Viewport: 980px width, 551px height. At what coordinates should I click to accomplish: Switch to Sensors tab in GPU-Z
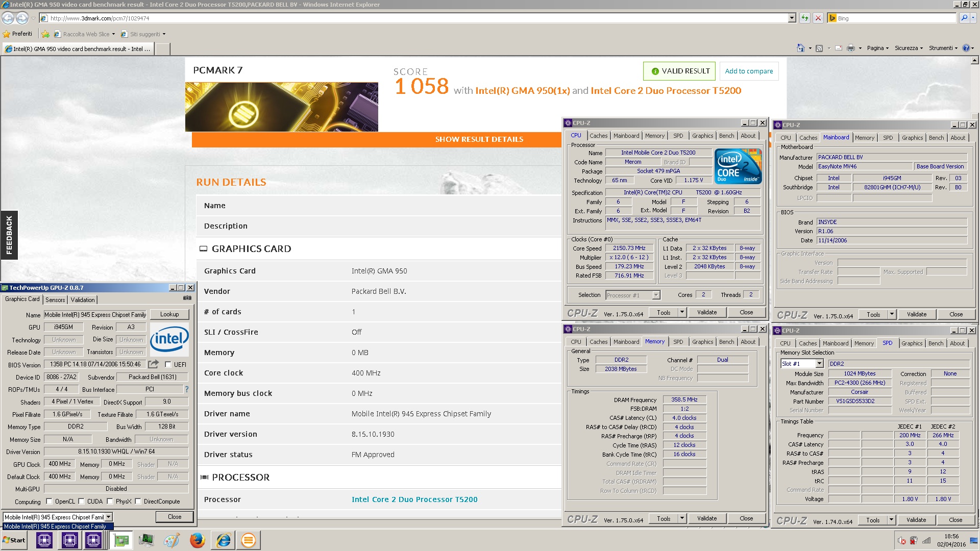tap(55, 300)
